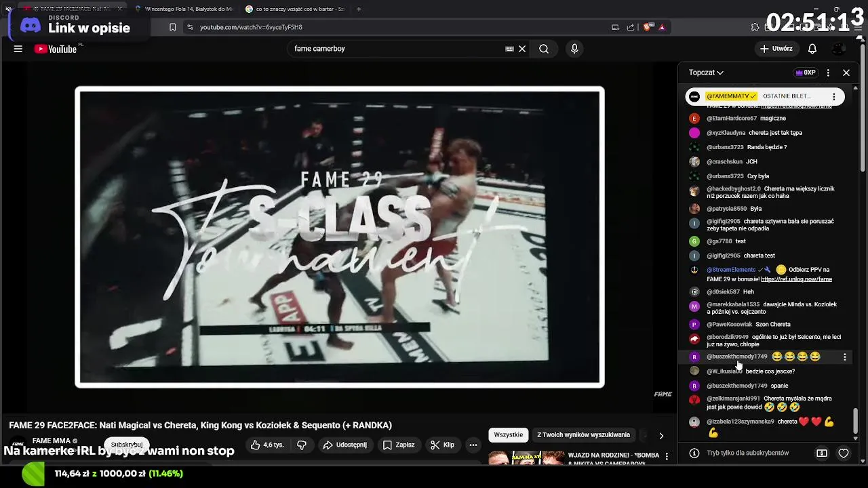The image size is (868, 488).
Task: Run search with the magnifier button
Action: tap(544, 49)
